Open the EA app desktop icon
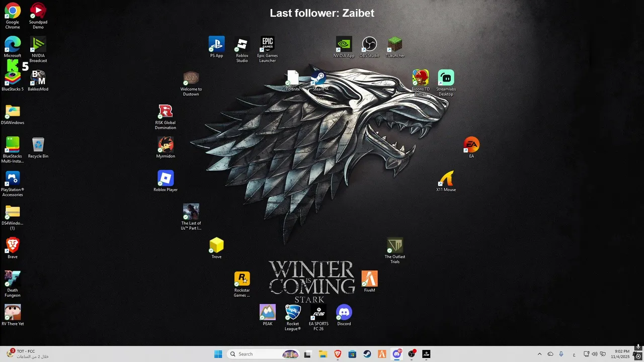Image resolution: width=644 pixels, height=362 pixels. (x=471, y=148)
